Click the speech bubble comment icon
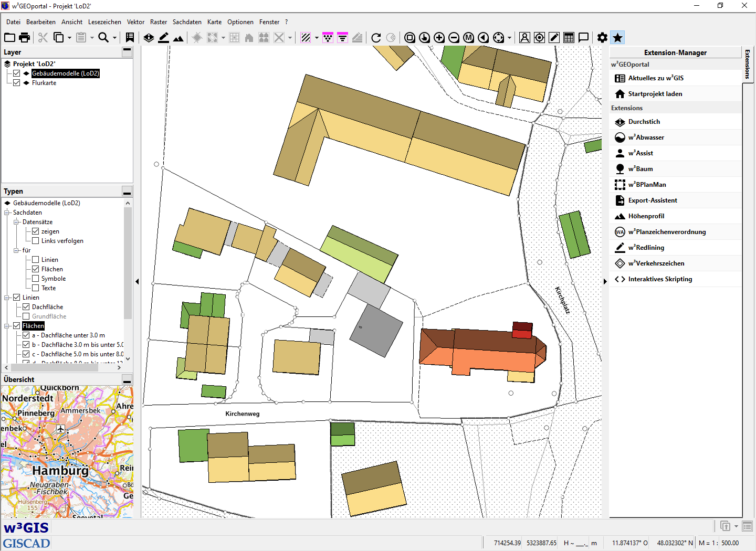The width and height of the screenshot is (756, 551). (583, 37)
